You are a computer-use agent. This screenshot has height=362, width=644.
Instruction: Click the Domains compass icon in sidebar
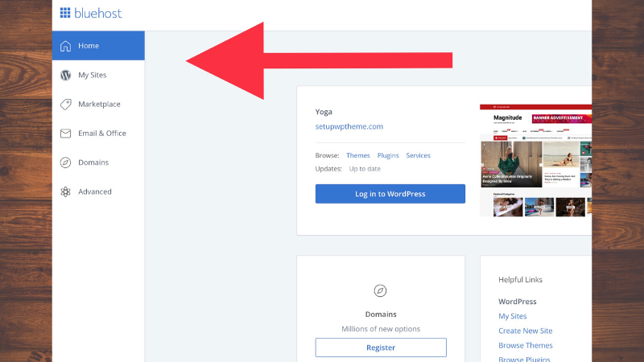[x=65, y=162]
